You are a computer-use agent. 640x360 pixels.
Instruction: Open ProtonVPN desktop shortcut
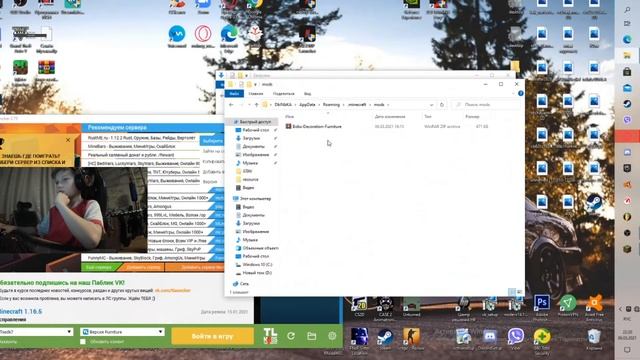[568, 307]
